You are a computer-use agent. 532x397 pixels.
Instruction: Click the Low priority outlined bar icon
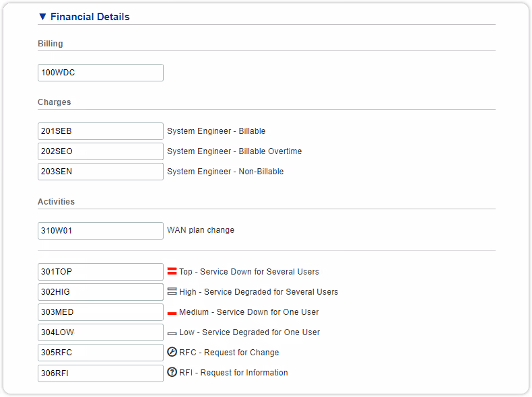click(172, 334)
